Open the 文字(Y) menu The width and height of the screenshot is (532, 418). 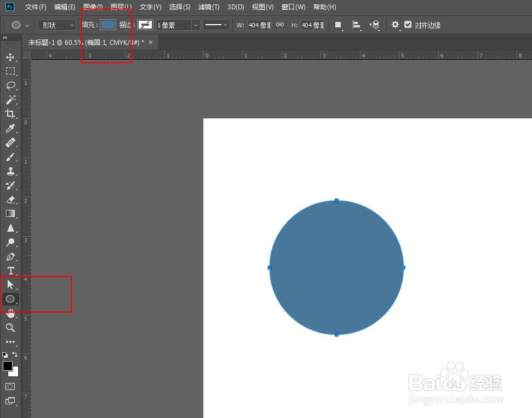(150, 7)
